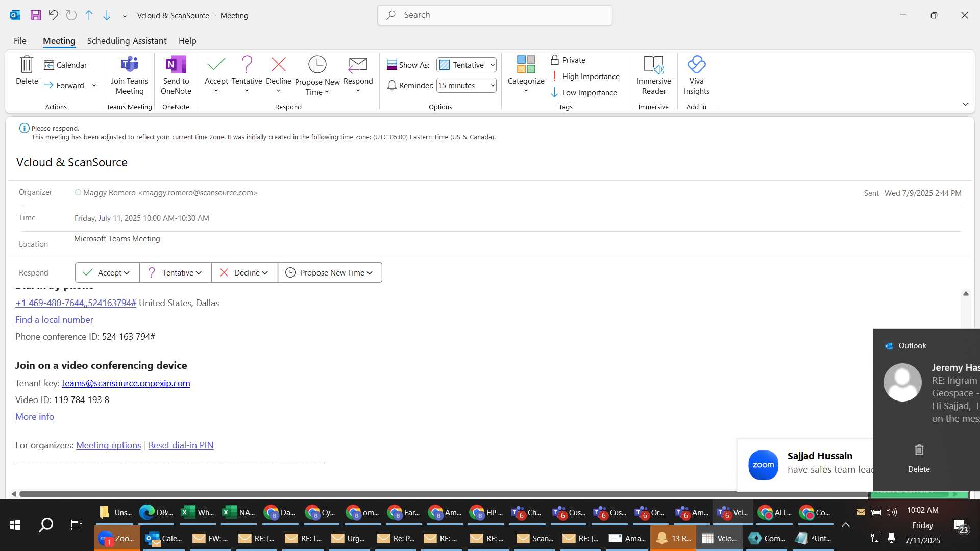
Task: Click volume icon in system tray
Action: (891, 512)
